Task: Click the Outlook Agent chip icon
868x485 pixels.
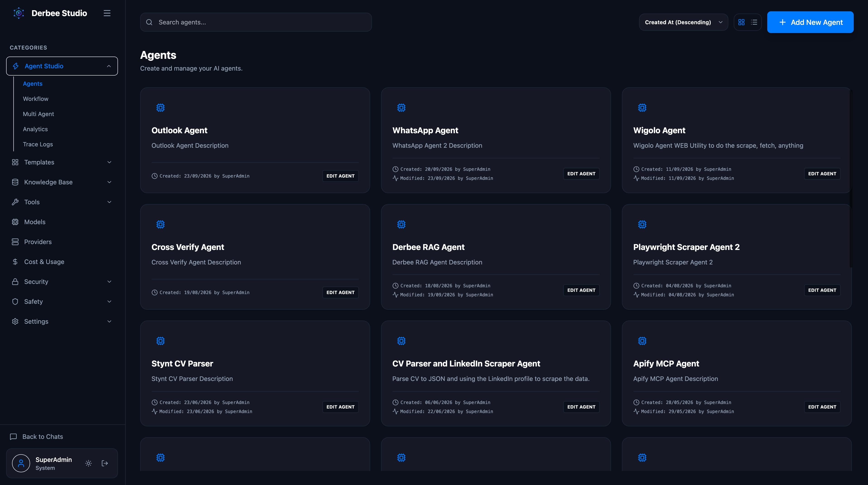Action: pyautogui.click(x=160, y=108)
